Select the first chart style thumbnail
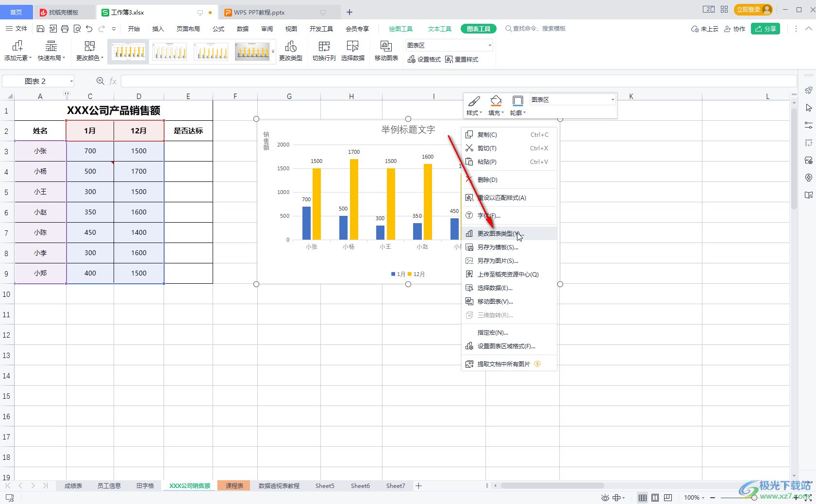The height and width of the screenshot is (504, 816). [128, 51]
